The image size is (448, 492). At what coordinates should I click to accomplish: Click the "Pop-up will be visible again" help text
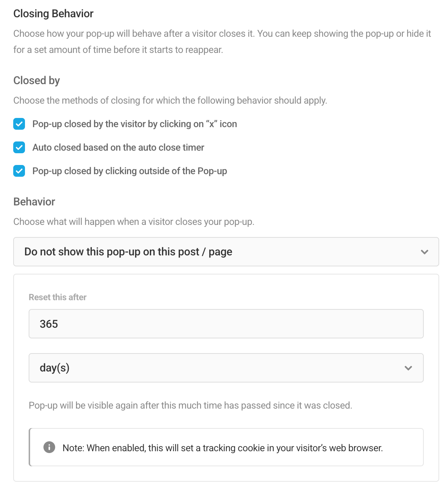[191, 405]
